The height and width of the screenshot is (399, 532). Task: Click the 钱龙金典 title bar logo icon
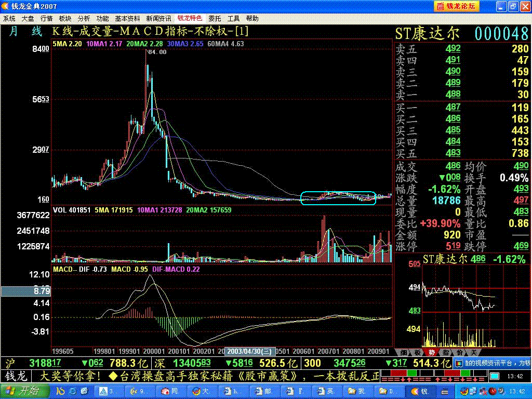[x=5, y=6]
